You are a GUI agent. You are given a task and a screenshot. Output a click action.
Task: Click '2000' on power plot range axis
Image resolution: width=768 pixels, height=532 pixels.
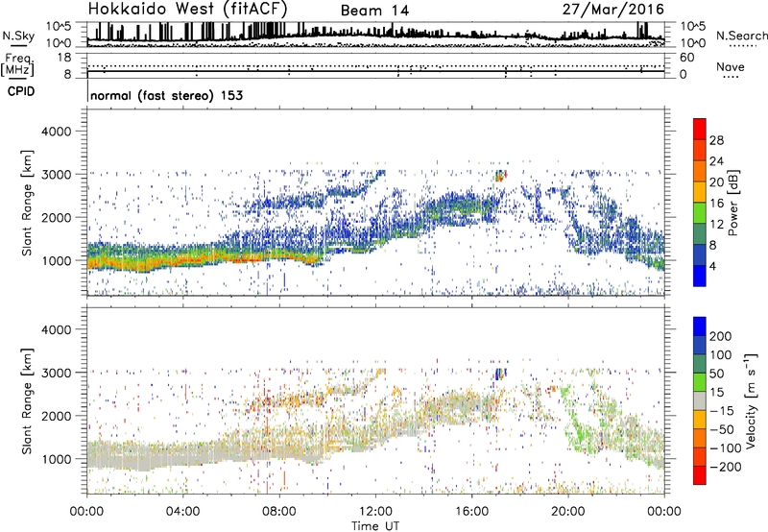click(x=56, y=217)
